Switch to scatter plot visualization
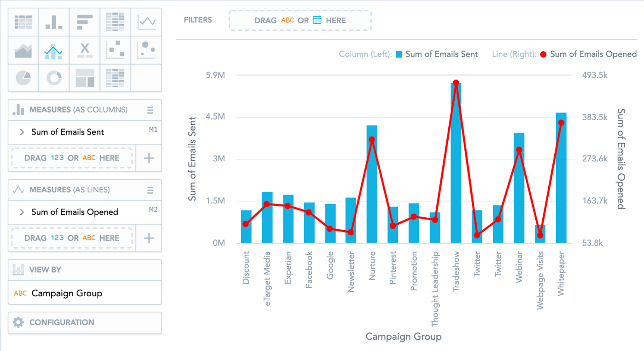 pyautogui.click(x=115, y=50)
